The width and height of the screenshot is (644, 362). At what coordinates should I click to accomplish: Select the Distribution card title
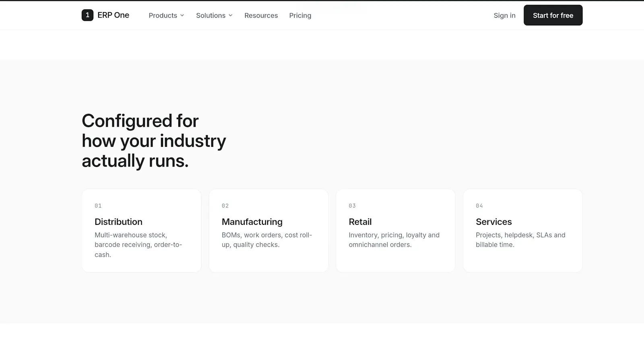pyautogui.click(x=118, y=222)
